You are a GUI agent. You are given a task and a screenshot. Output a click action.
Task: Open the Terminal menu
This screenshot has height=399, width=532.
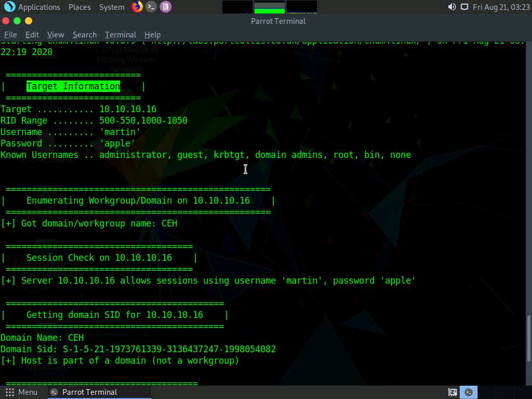coord(121,35)
